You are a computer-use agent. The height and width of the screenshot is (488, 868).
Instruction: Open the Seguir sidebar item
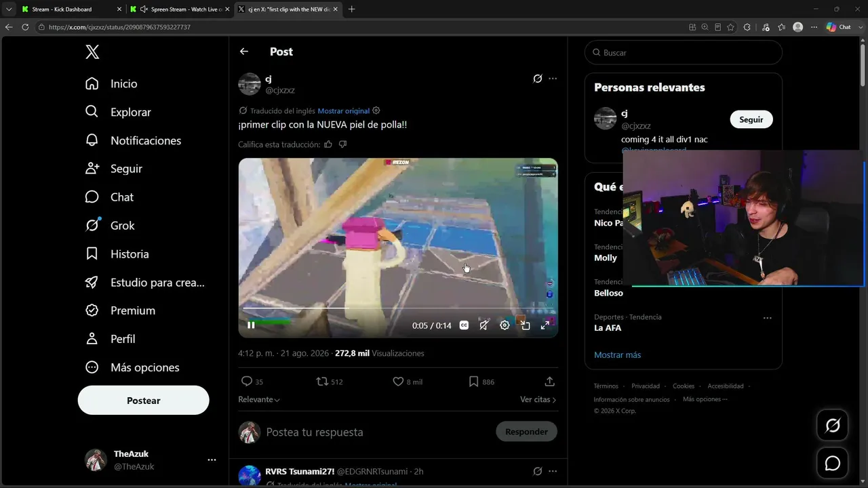pyautogui.click(x=114, y=169)
